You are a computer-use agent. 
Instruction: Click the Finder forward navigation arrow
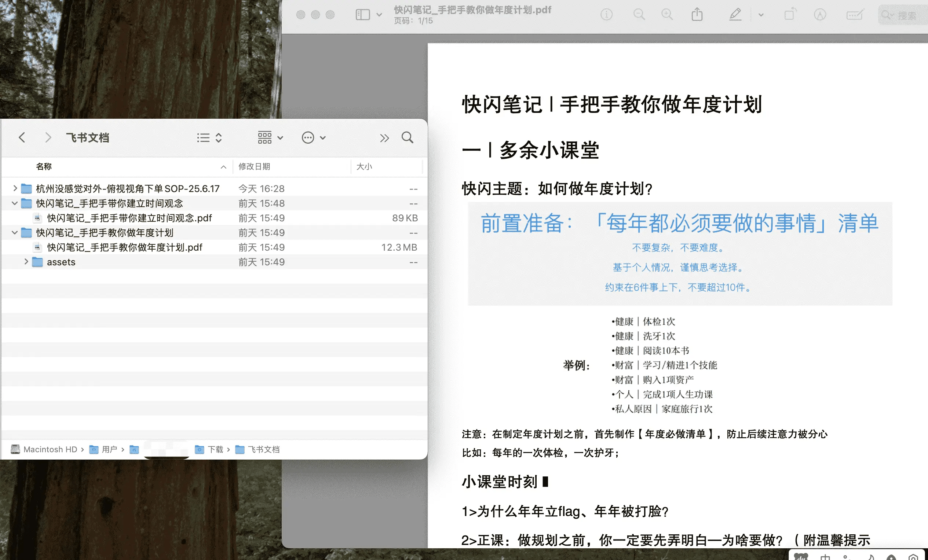tap(48, 138)
